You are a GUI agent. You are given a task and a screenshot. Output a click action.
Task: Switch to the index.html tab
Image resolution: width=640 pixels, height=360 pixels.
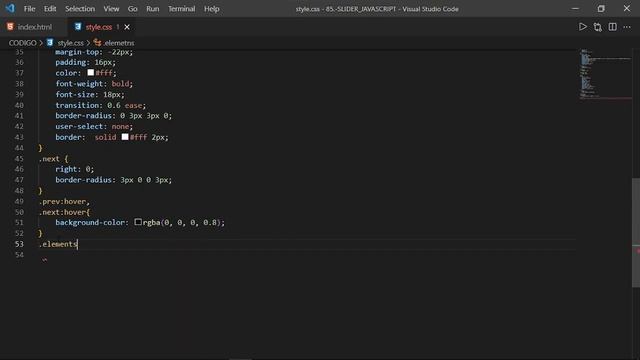(x=35, y=27)
